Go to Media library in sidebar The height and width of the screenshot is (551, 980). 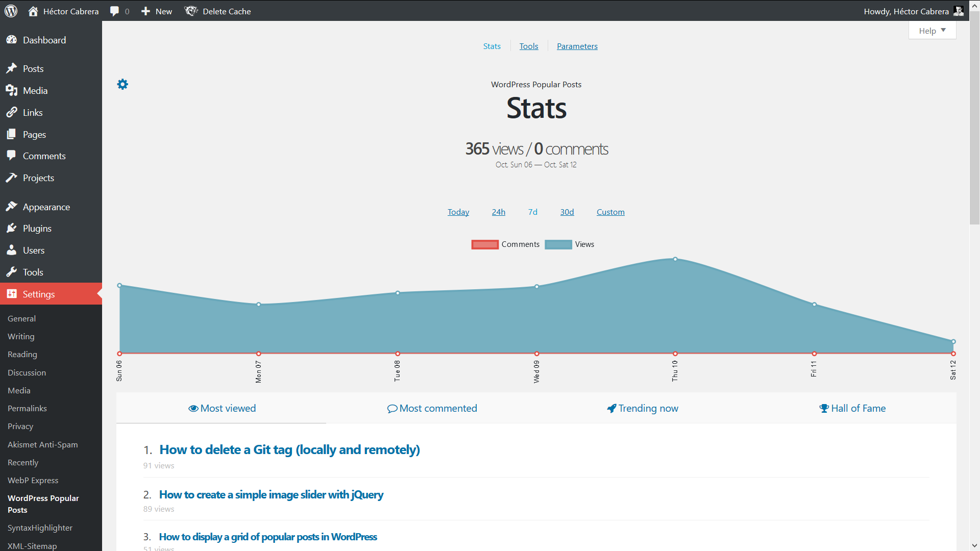click(x=35, y=91)
